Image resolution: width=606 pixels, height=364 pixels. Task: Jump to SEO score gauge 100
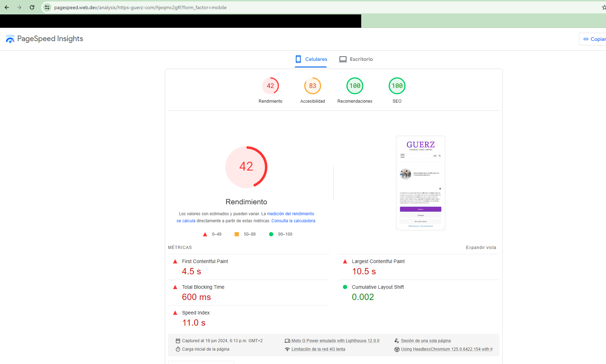coord(397,86)
